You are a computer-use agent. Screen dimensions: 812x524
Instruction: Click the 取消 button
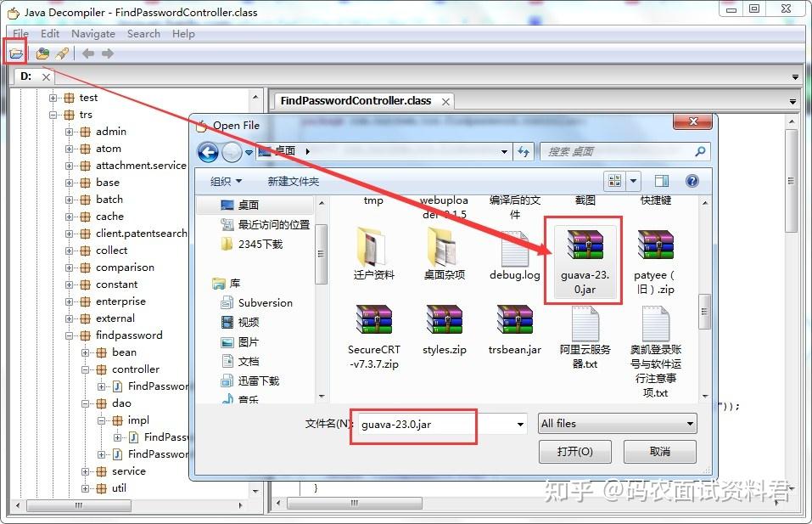click(x=660, y=452)
